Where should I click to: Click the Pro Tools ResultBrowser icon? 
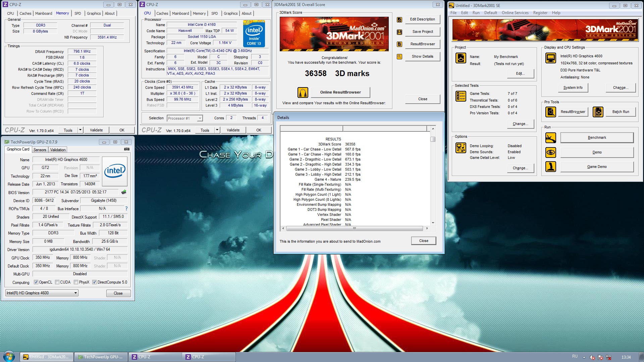pos(551,112)
